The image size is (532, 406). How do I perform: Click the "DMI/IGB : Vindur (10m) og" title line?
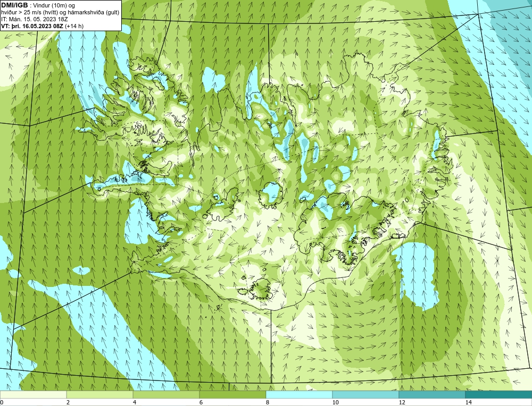[38, 5]
